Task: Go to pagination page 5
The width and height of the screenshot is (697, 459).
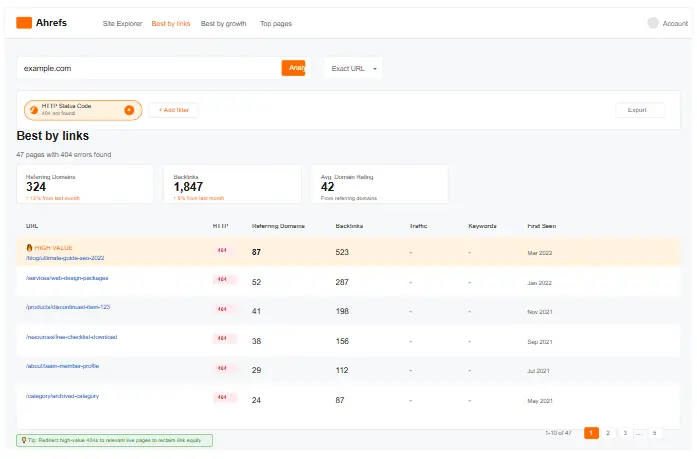Action: 654,433
